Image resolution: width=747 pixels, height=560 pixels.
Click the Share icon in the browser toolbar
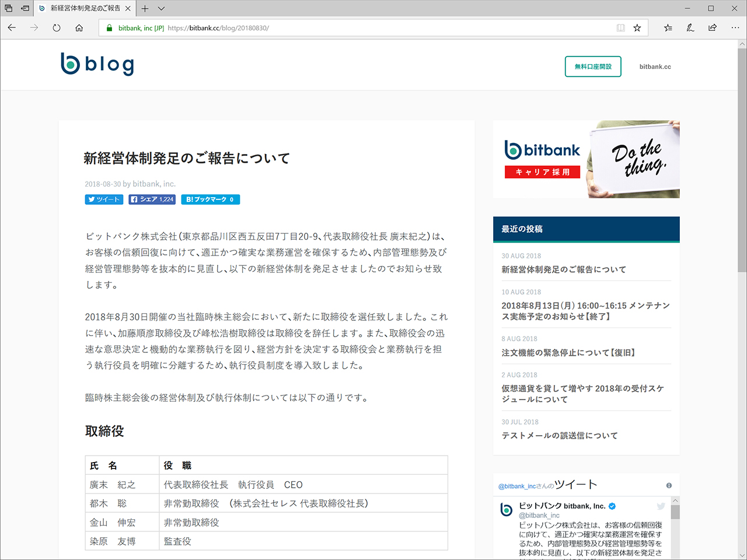point(712,27)
